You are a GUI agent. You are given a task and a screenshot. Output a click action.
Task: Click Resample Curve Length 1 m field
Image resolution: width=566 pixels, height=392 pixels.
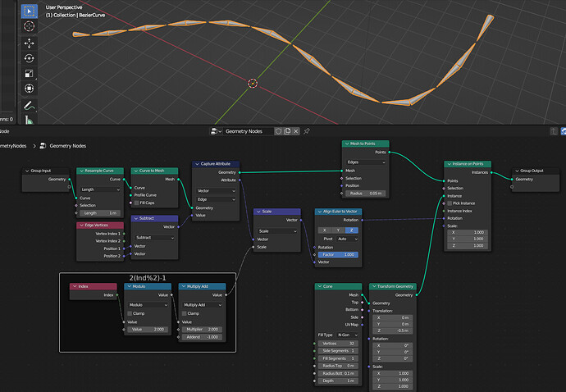click(100, 213)
